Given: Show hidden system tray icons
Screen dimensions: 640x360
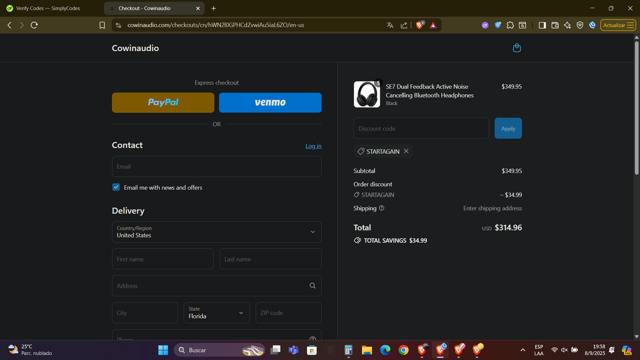Looking at the screenshot, I should pyautogui.click(x=522, y=350).
